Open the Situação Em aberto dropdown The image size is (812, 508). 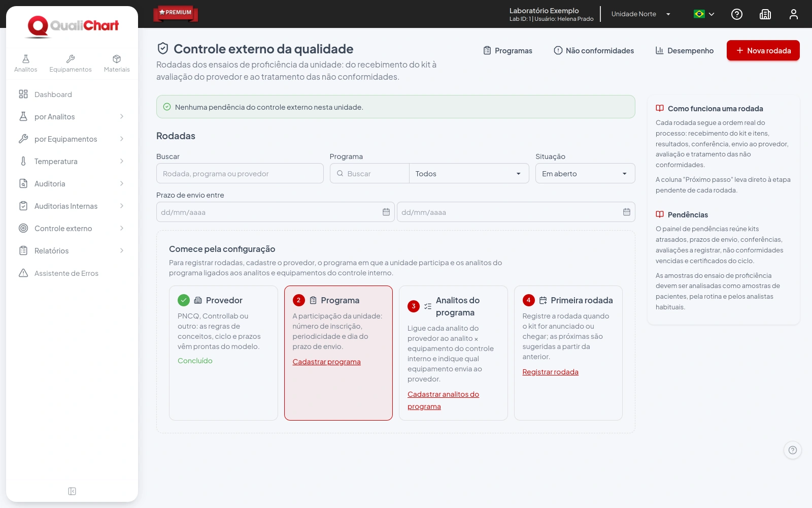click(585, 174)
